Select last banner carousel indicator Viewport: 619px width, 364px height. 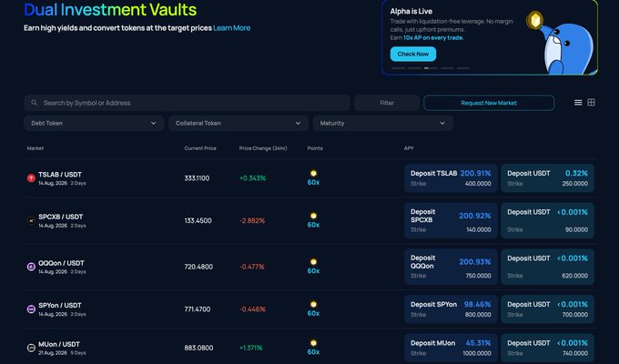pyautogui.click(x=463, y=68)
